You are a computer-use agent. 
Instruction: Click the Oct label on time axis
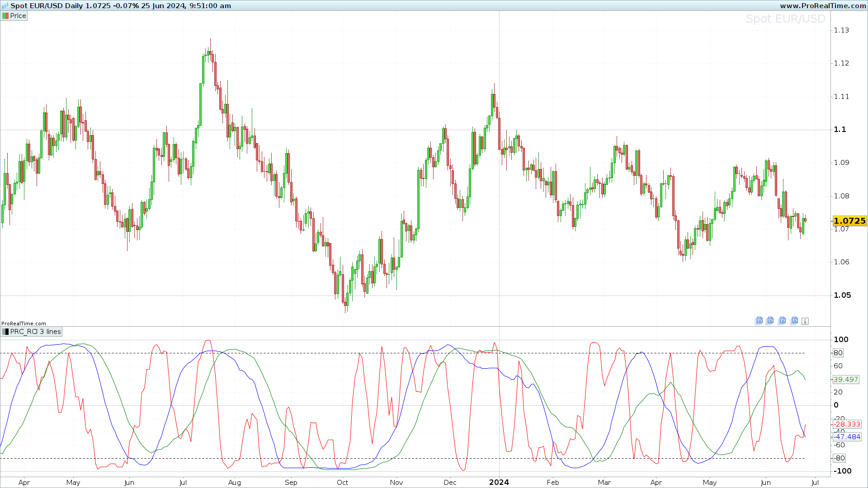pos(342,483)
